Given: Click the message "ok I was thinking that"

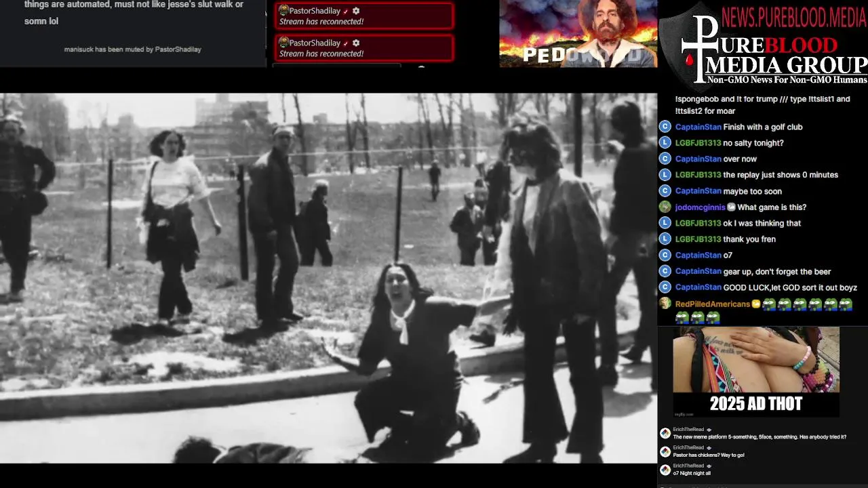Looking at the screenshot, I should point(762,223).
